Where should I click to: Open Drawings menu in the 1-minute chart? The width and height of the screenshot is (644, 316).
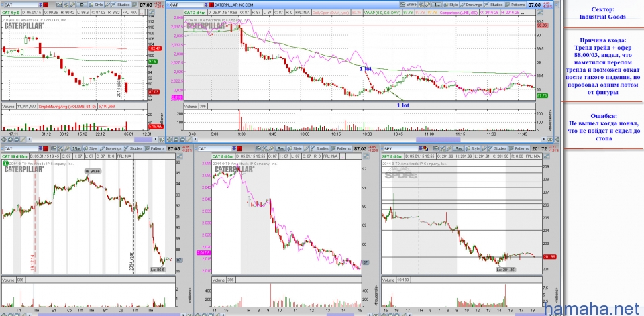tap(472, 5)
